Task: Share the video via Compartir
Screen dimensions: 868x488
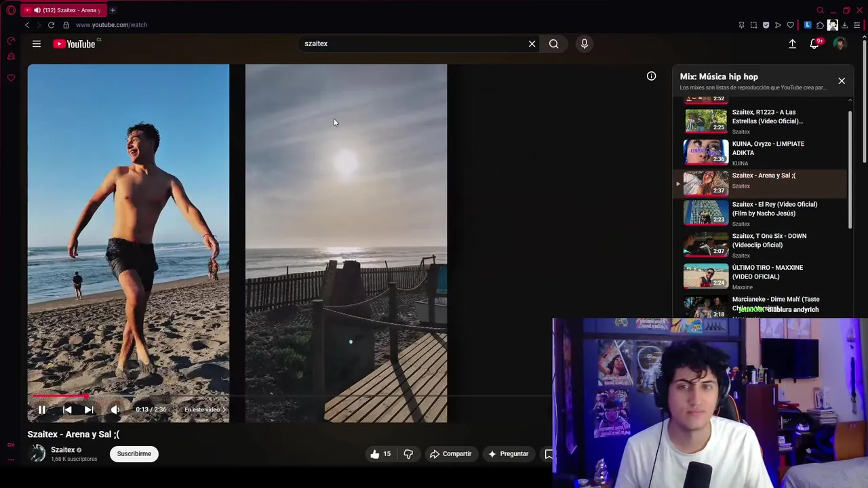Action: pyautogui.click(x=450, y=454)
